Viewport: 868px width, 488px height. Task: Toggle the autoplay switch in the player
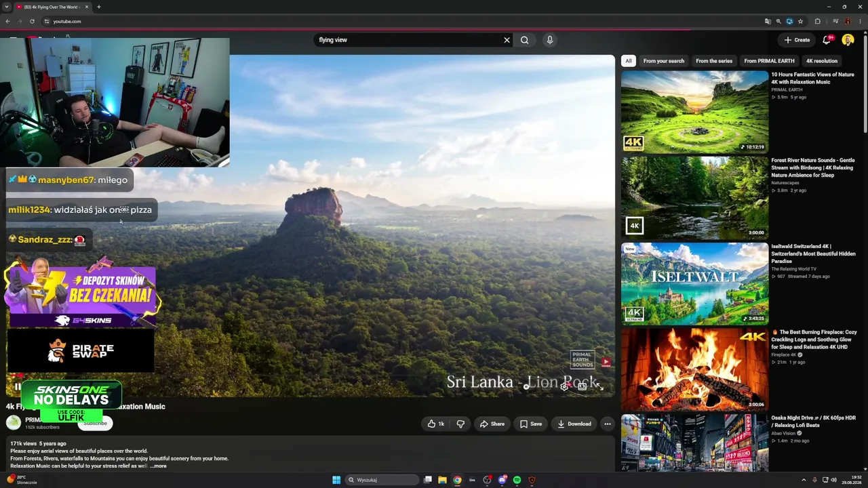point(527,386)
